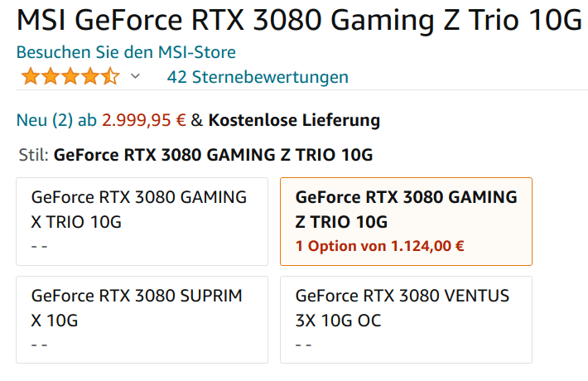Click the 2.999,95 € price
Viewport: 588px width, 381px height.
point(143,120)
